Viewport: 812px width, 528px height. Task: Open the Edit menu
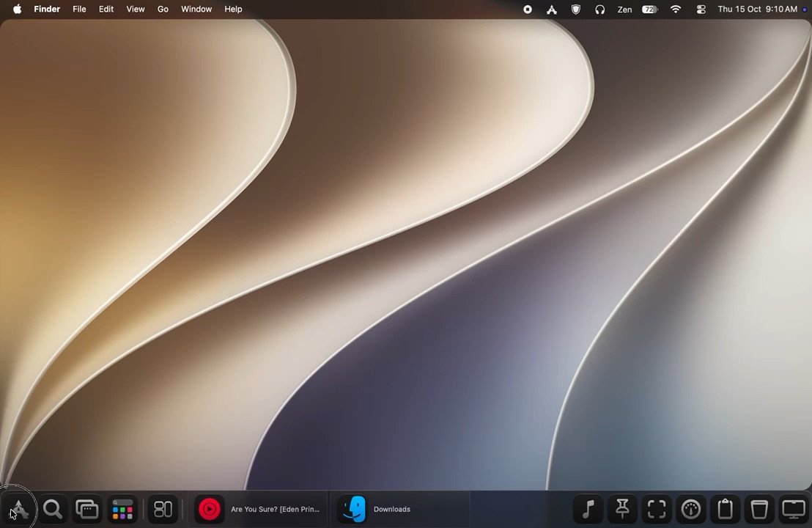coord(106,9)
